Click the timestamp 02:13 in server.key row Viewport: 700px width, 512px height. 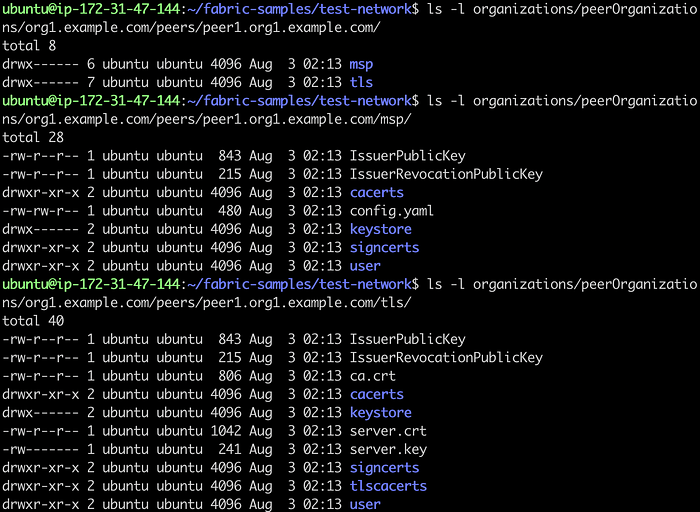(x=322, y=450)
